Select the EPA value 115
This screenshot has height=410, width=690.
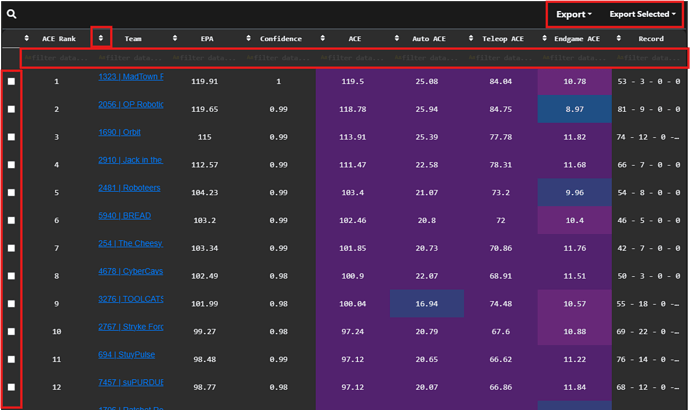205,137
